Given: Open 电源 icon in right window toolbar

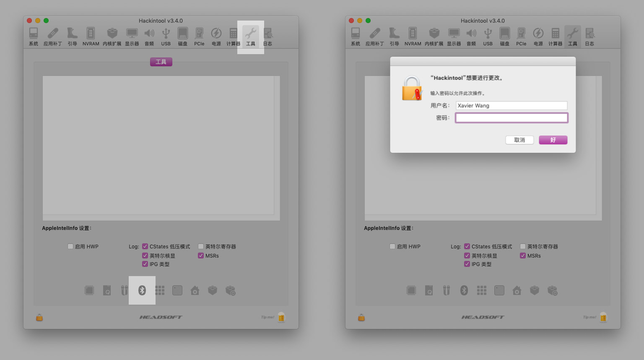Looking at the screenshot, I should point(538,37).
